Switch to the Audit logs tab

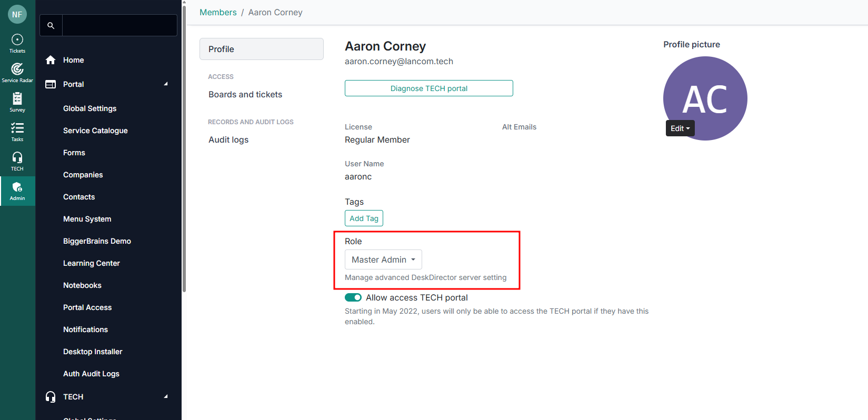tap(228, 140)
